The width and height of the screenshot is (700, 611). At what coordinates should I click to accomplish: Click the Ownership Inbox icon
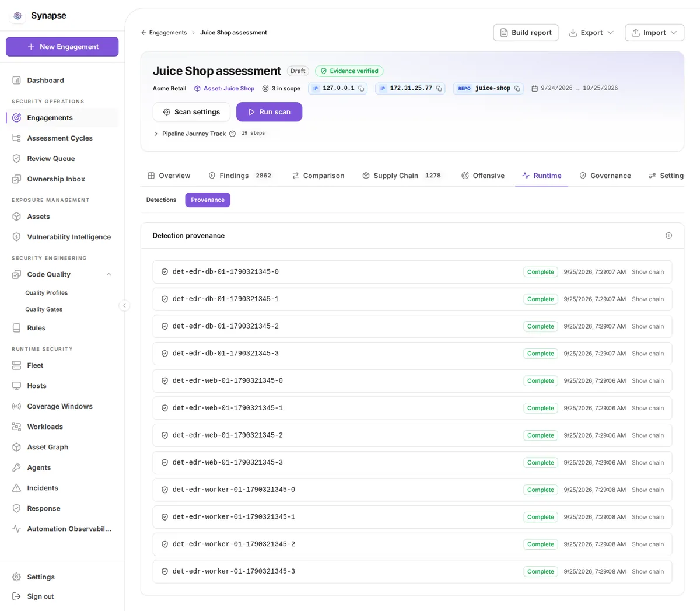point(16,179)
